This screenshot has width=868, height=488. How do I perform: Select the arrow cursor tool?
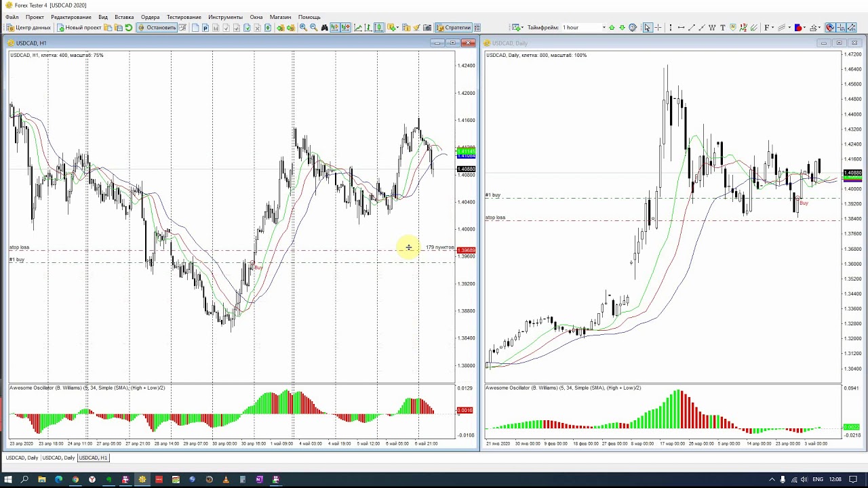(x=647, y=28)
